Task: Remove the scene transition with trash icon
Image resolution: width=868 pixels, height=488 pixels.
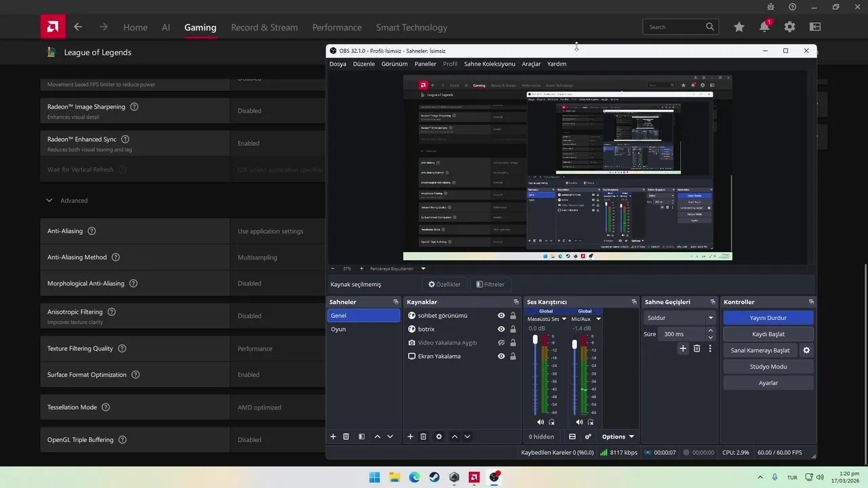Action: [696, 348]
